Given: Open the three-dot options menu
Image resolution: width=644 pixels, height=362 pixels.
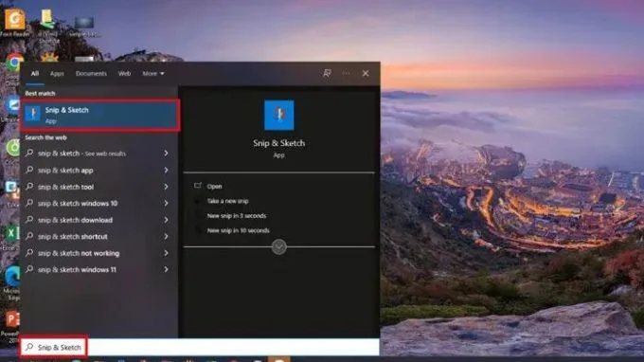Looking at the screenshot, I should tap(346, 74).
